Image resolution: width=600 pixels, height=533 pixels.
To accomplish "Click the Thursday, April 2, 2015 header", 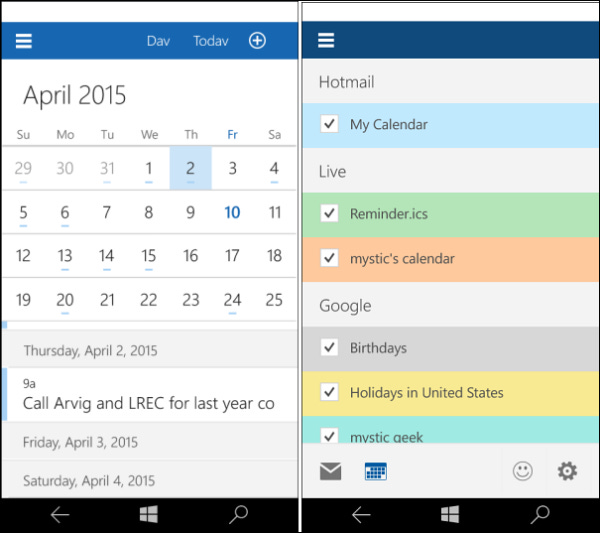I will 150,350.
